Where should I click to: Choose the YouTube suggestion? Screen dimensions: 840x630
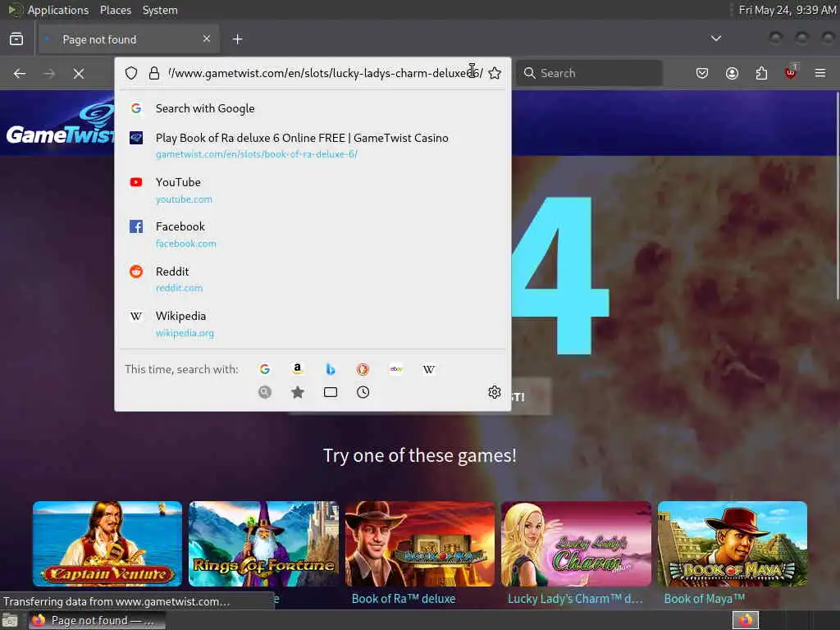pos(313,190)
